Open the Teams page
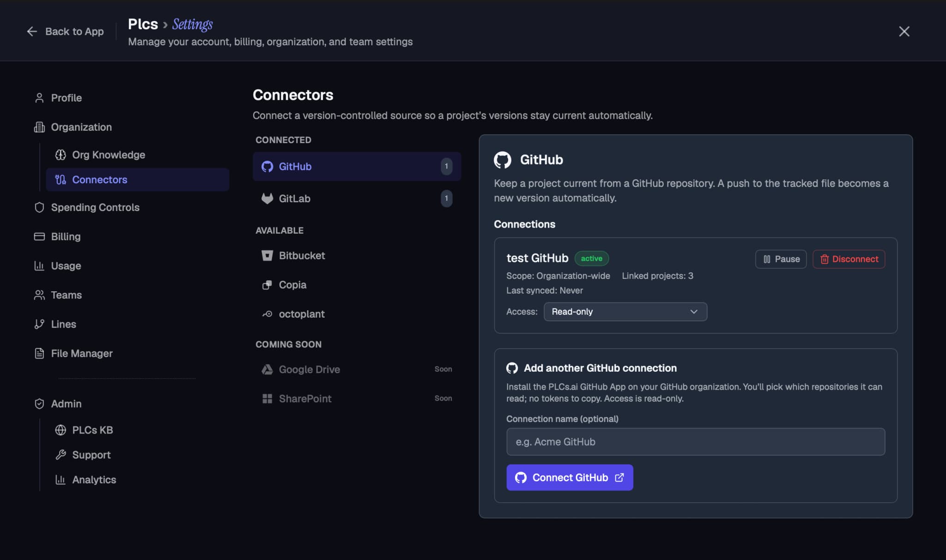The image size is (946, 560). pyautogui.click(x=66, y=295)
